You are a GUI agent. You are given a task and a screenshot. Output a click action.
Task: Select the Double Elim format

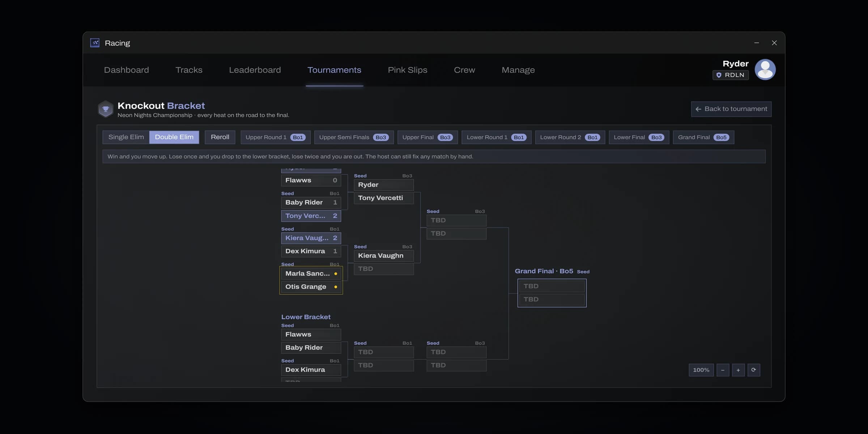click(174, 137)
